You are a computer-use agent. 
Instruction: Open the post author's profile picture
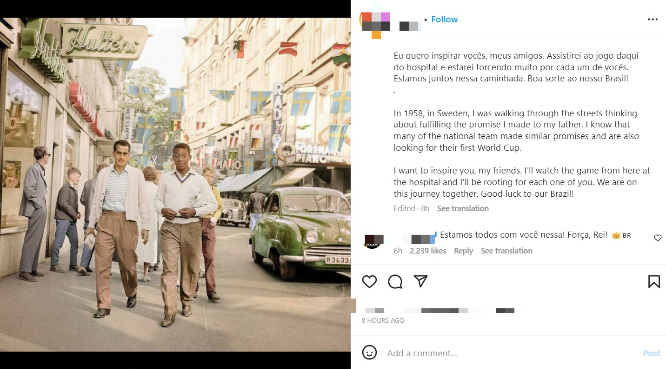[x=375, y=25]
